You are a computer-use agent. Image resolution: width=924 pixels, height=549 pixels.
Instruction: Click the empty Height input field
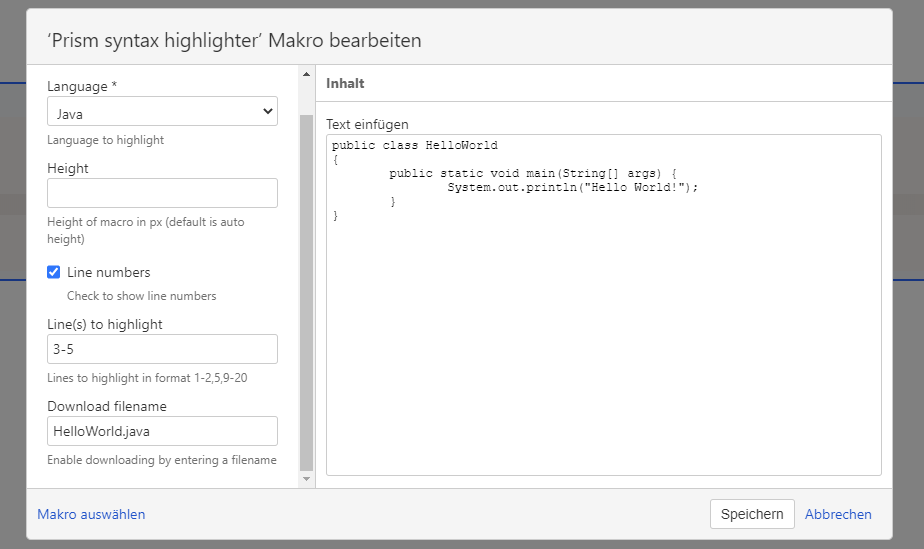point(162,193)
